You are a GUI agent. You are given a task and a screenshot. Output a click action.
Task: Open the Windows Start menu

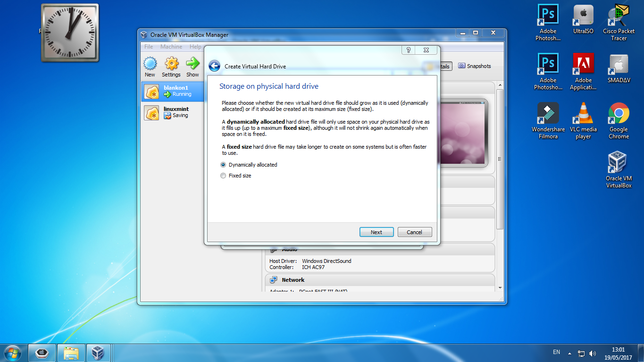(12, 353)
